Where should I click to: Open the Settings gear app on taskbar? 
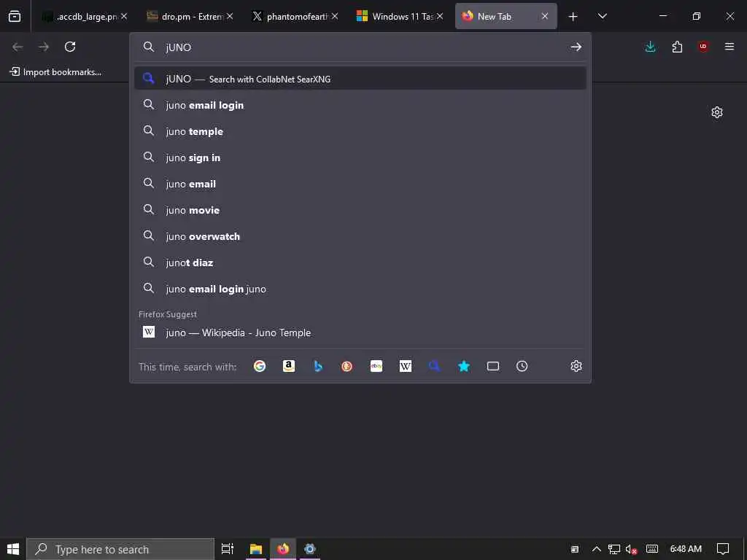coord(309,549)
